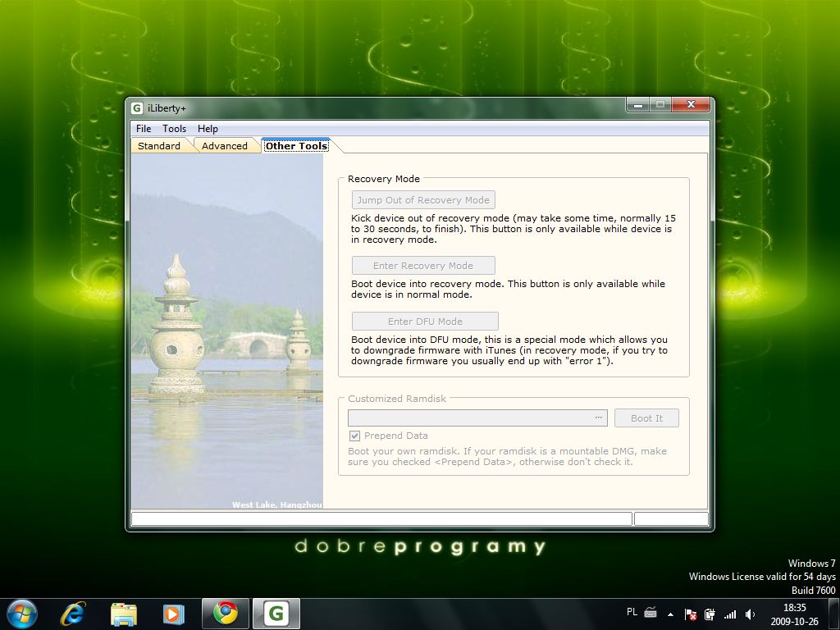
Task: Click the status bar main panel
Action: click(381, 518)
